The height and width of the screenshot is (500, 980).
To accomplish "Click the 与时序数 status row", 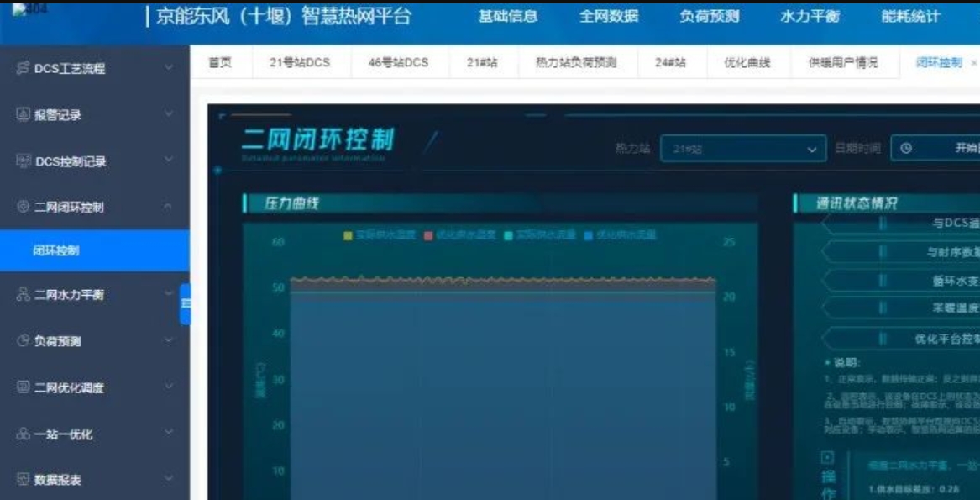I will pos(900,251).
